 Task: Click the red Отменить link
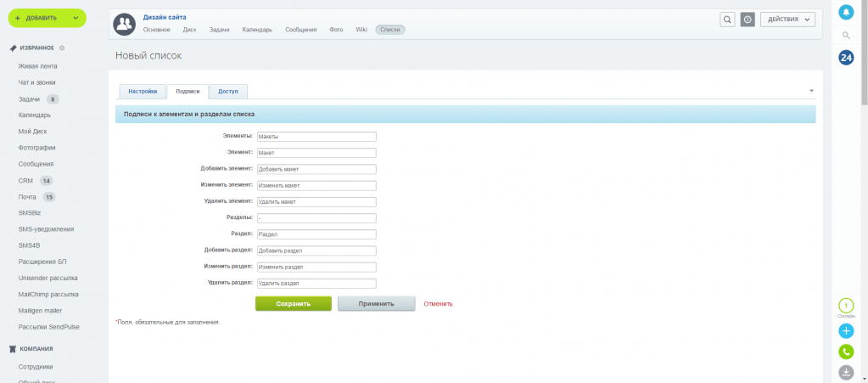(x=439, y=304)
